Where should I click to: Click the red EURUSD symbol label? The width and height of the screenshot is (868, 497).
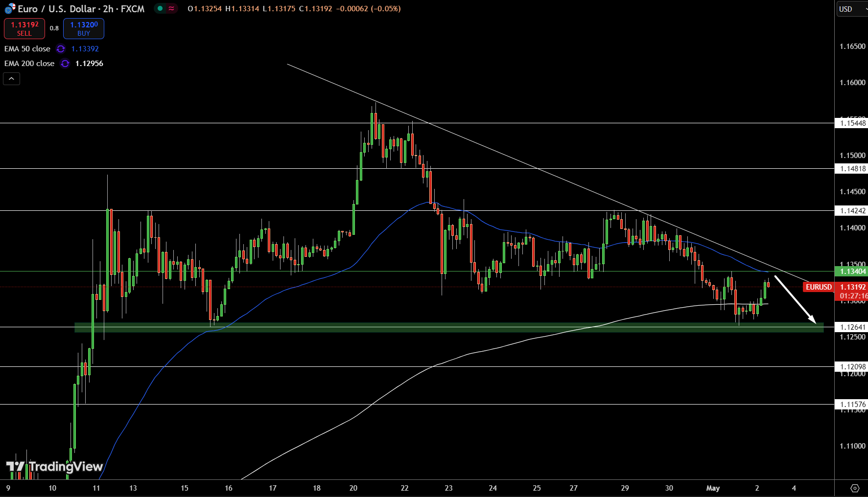[x=819, y=287]
